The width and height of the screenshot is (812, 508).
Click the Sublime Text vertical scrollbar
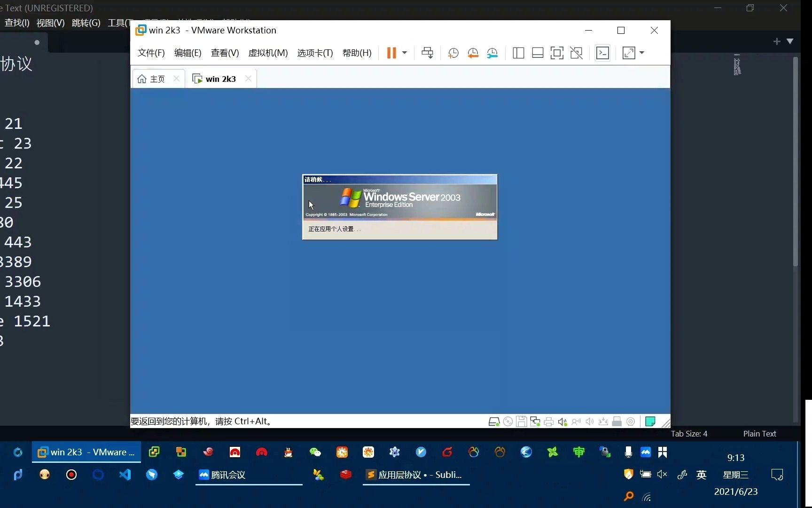(x=796, y=162)
